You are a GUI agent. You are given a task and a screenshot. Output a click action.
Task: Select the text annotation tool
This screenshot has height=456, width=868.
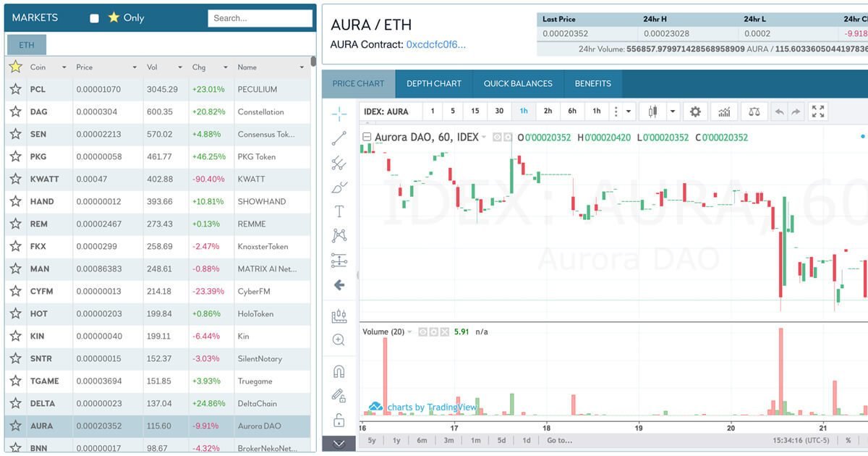pyautogui.click(x=339, y=211)
